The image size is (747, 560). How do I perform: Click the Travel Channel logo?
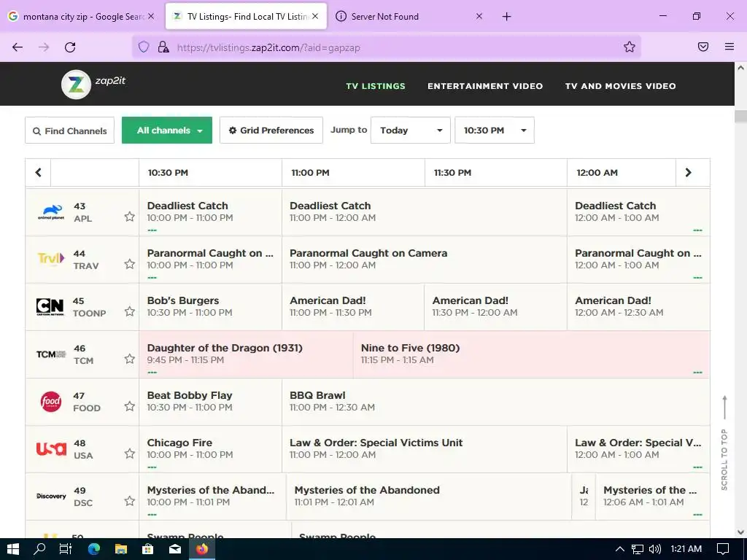click(x=51, y=259)
